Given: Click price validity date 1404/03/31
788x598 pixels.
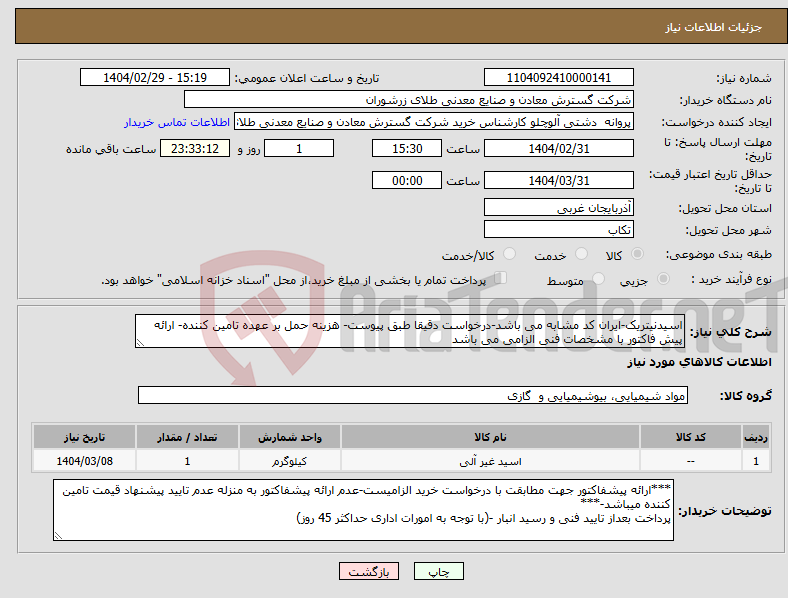Looking at the screenshot, I should pos(558,180).
